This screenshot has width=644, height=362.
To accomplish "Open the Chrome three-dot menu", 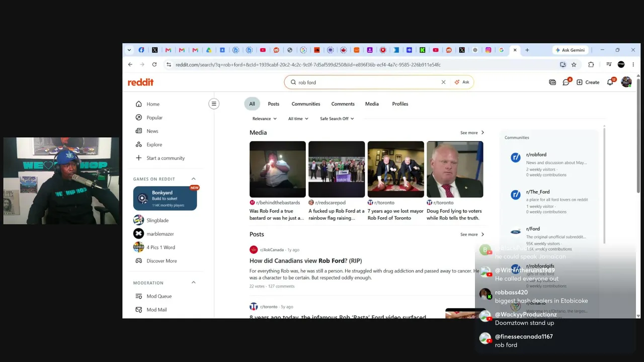I will click(x=633, y=65).
